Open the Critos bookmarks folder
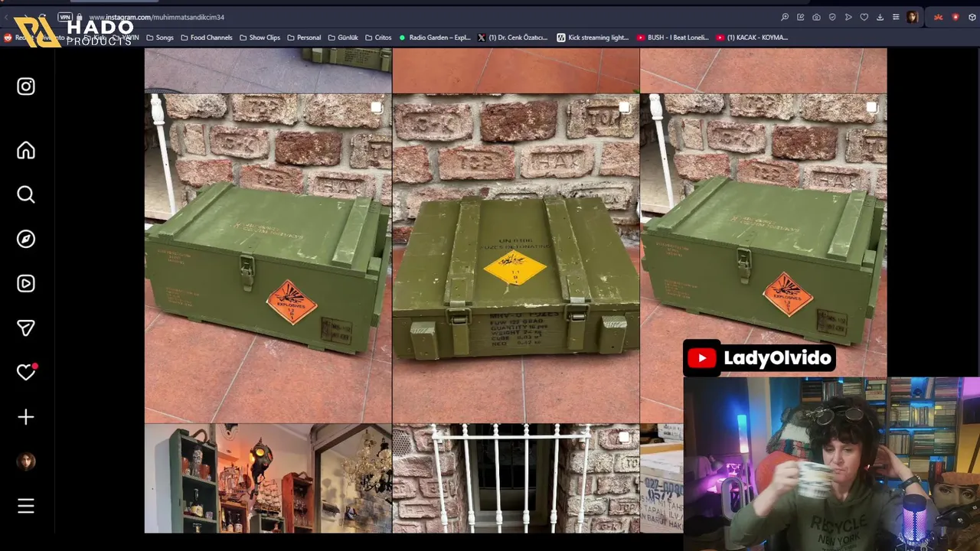Screen dimensions: 980x551 (378, 37)
